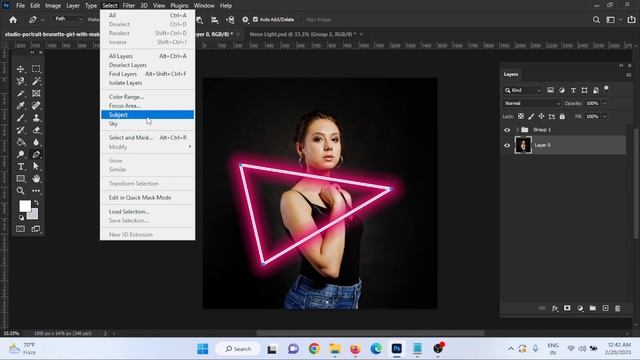Open the Fill slider dropdown arrow
640x360 pixels.
pos(604,116)
